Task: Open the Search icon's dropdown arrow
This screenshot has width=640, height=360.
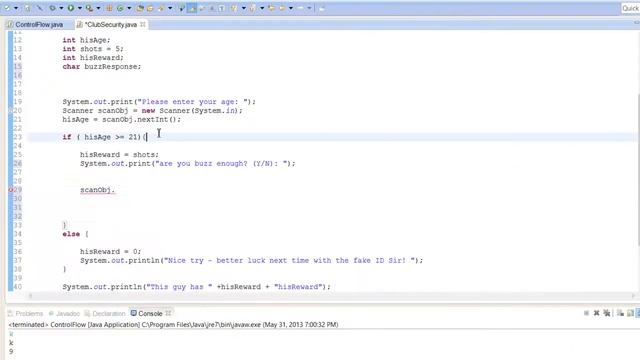Action: (170, 8)
